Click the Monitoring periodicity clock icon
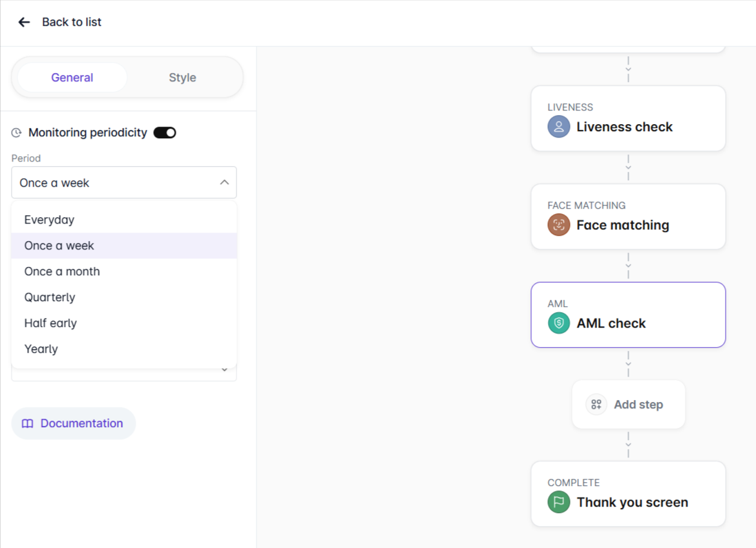 pos(17,133)
